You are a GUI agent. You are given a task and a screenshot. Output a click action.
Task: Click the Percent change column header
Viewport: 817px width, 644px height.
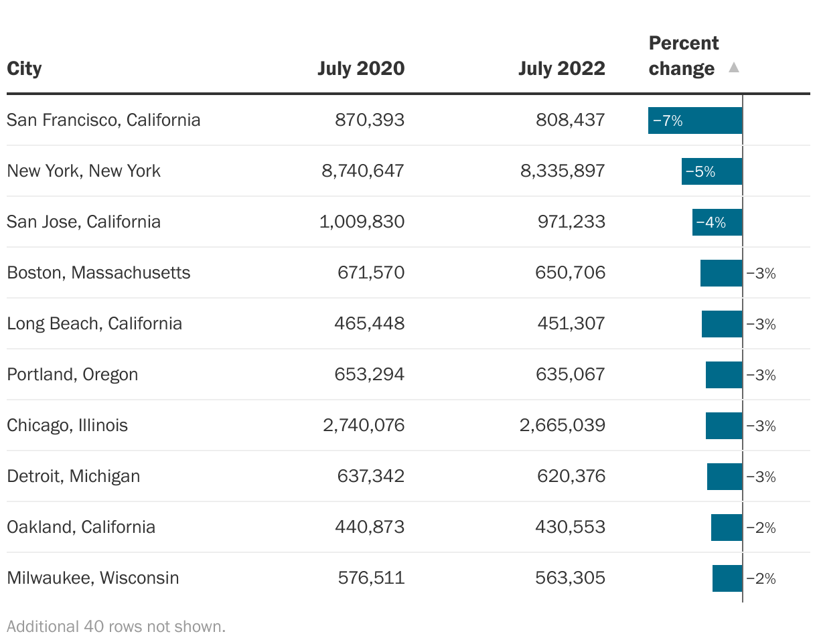pyautogui.click(x=683, y=56)
